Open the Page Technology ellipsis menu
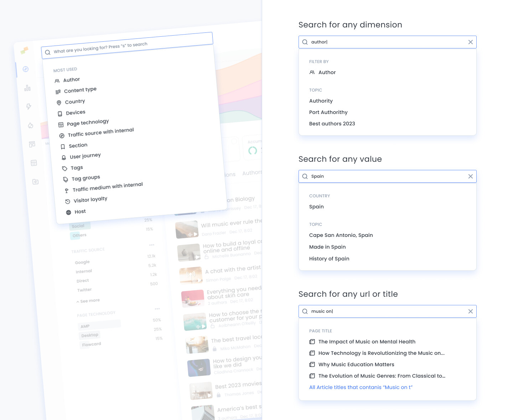The height and width of the screenshot is (420, 513). coord(157,308)
